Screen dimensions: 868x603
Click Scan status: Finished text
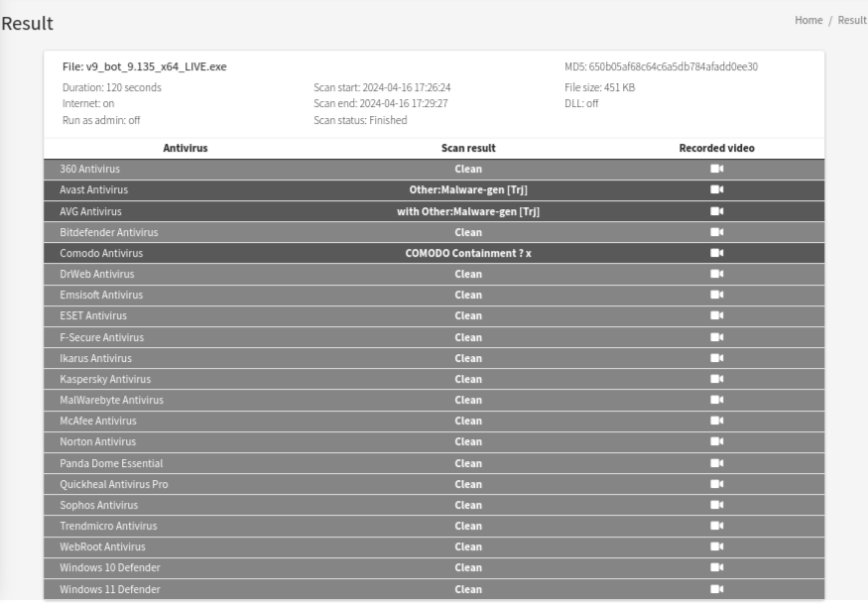tap(360, 120)
